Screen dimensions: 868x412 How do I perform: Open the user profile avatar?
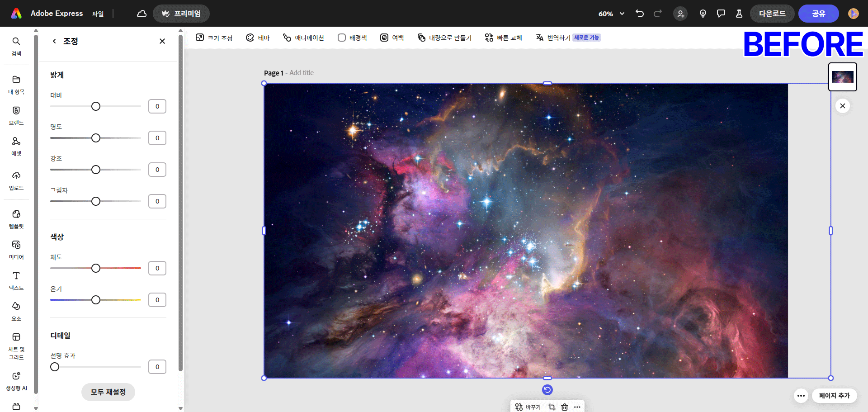point(854,14)
